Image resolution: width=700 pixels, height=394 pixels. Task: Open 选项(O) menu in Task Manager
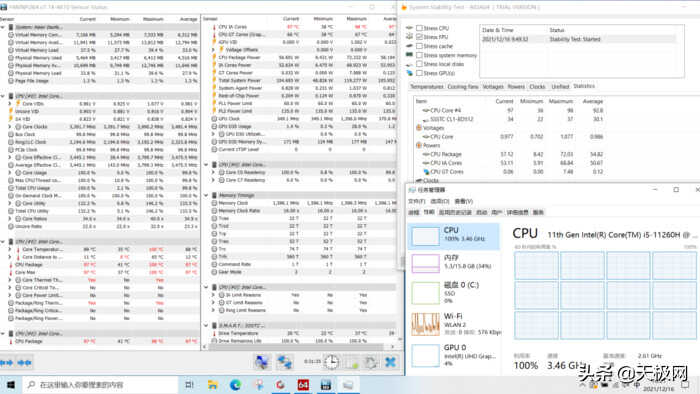440,201
